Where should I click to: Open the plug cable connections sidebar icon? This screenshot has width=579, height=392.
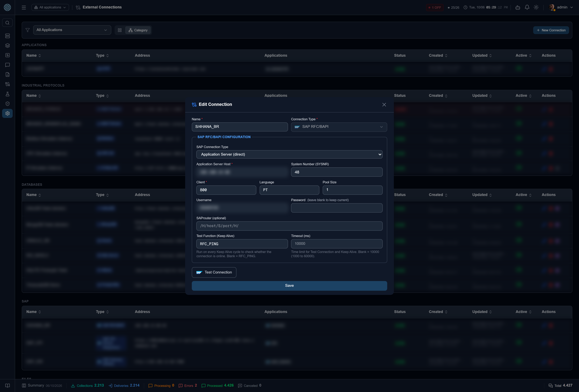point(8,84)
